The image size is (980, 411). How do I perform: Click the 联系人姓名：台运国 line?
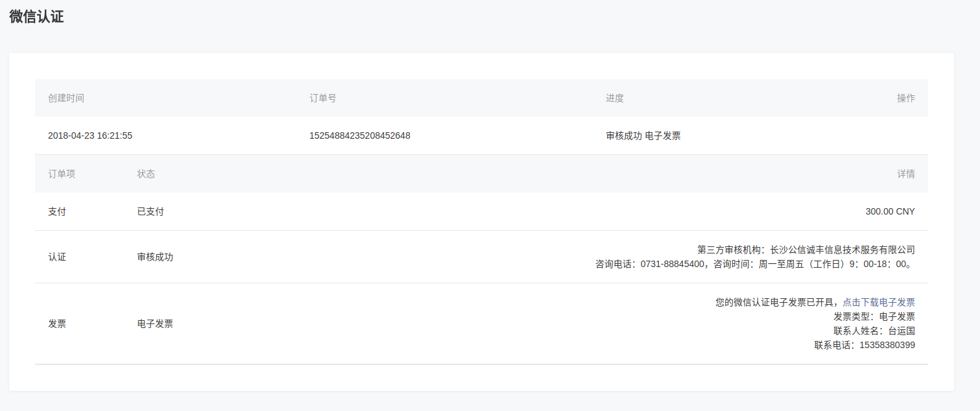tap(874, 331)
